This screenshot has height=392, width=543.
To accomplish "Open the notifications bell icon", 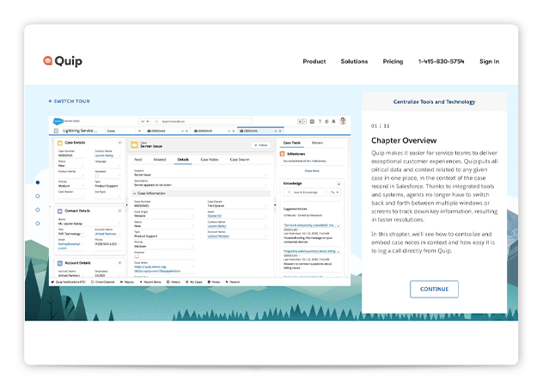I will [x=333, y=121].
